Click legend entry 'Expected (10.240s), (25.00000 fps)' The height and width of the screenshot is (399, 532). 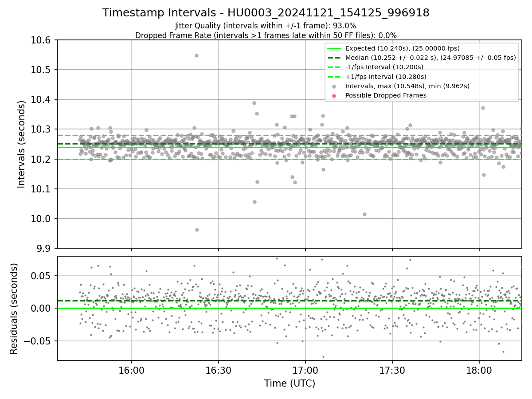click(403, 48)
